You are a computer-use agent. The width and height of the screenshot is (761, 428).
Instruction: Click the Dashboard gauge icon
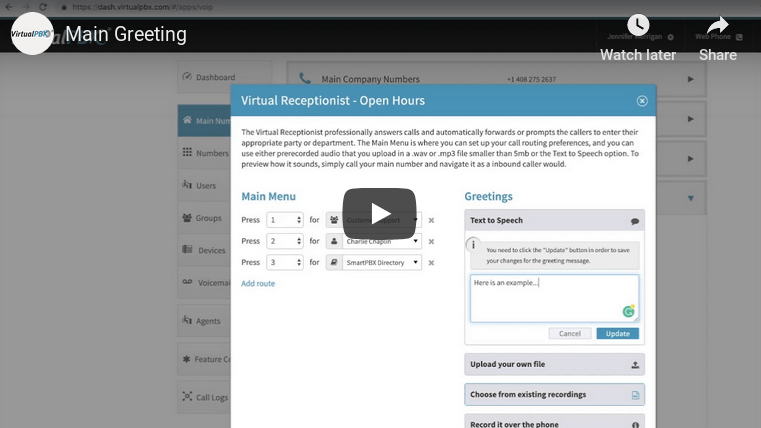187,77
